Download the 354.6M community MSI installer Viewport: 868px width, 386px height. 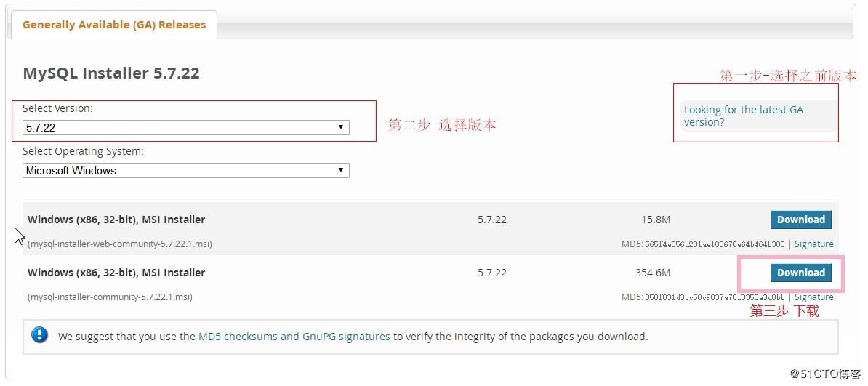click(800, 273)
